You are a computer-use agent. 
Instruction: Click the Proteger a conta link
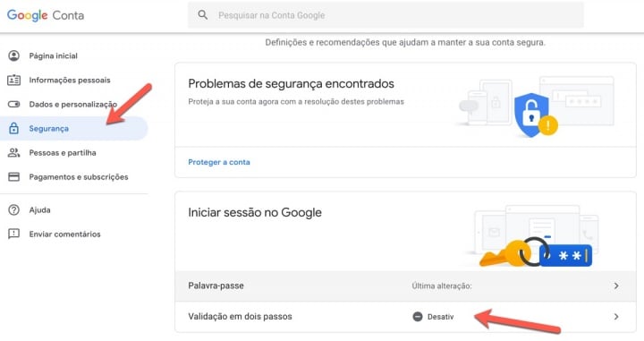(219, 162)
